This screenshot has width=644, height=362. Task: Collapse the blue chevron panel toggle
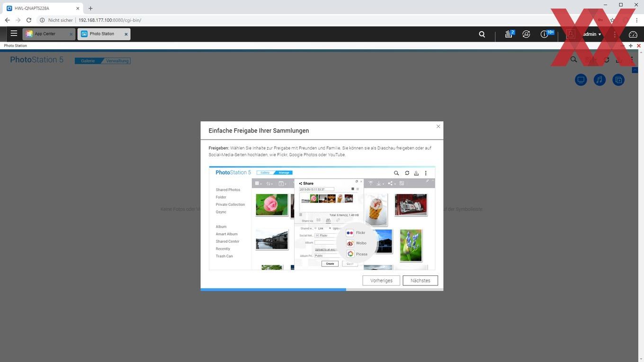point(635,70)
